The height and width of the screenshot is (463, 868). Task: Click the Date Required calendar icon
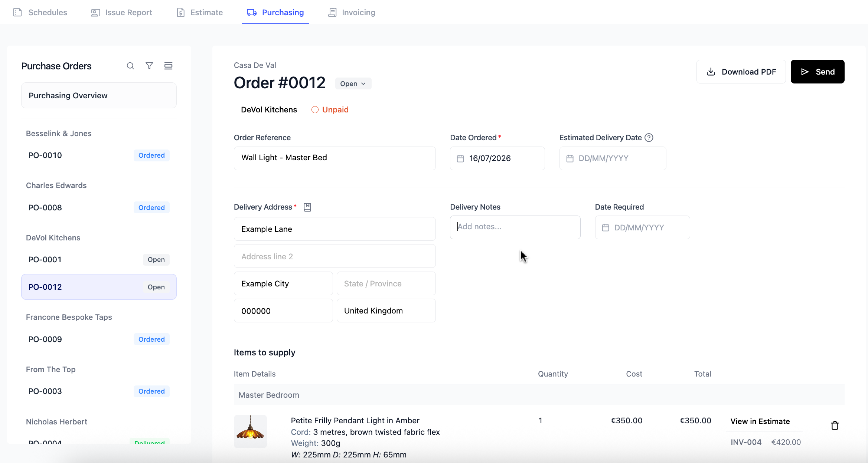point(606,228)
